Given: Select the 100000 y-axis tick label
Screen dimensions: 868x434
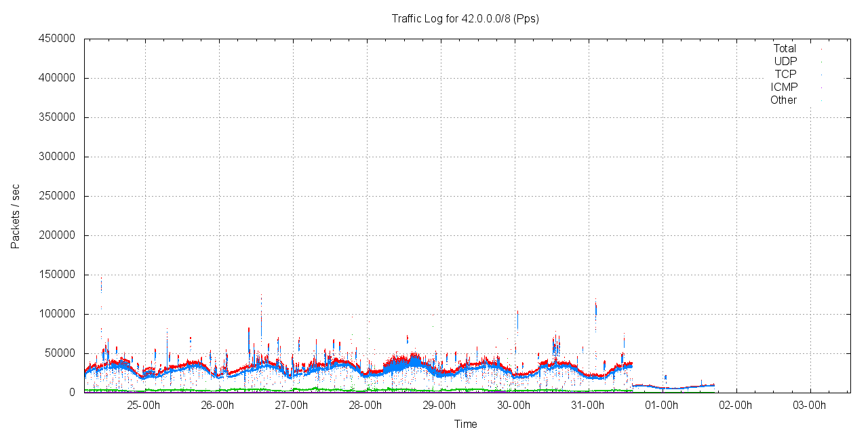Looking at the screenshot, I should click(x=58, y=315).
